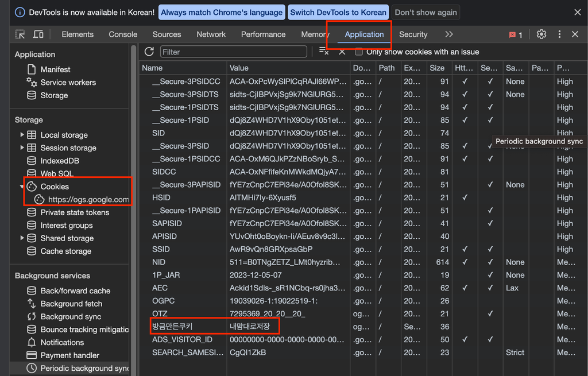This screenshot has height=376, width=588.
Task: Open the three-dot DevTools options menu
Action: pos(559,34)
